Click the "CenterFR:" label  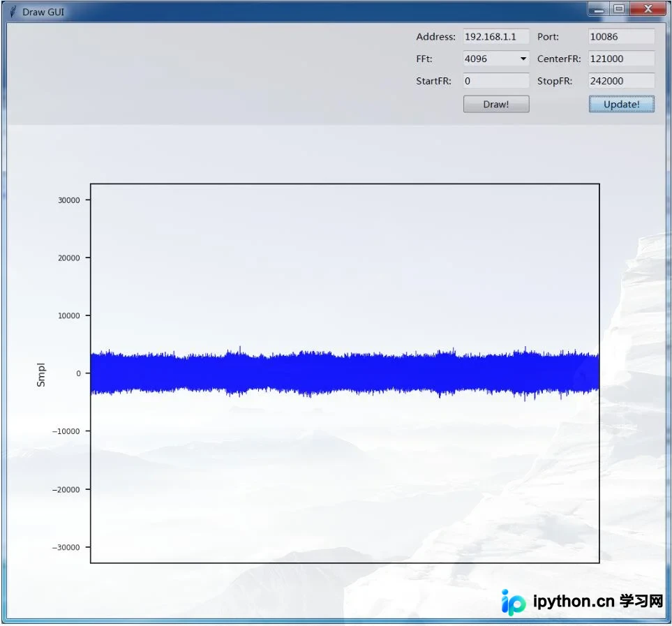tap(559, 59)
